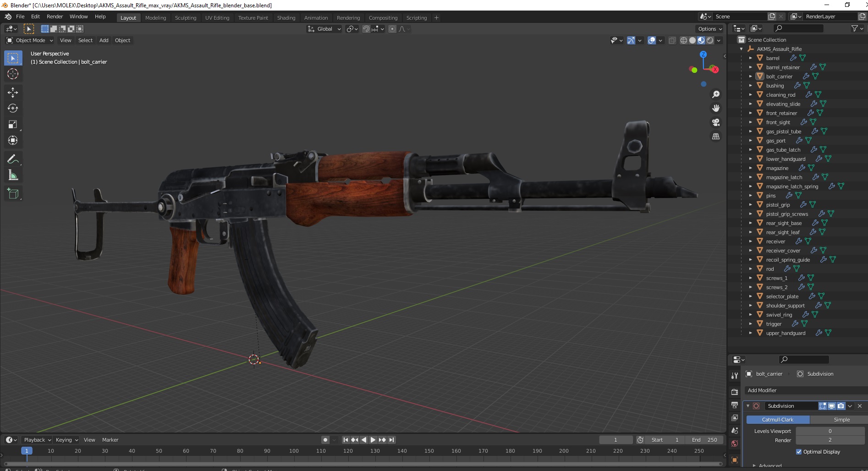Remove the Subdivision modifier
The height and width of the screenshot is (471, 868).
tap(860, 406)
